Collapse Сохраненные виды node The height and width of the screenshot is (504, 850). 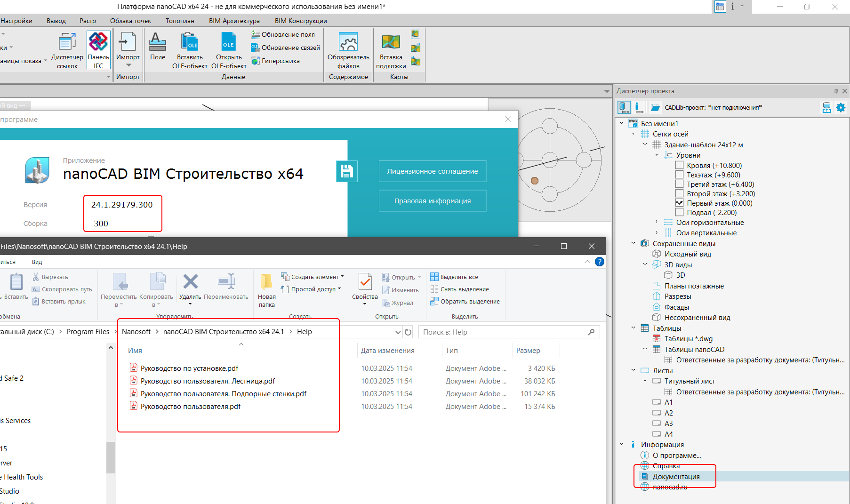click(633, 243)
